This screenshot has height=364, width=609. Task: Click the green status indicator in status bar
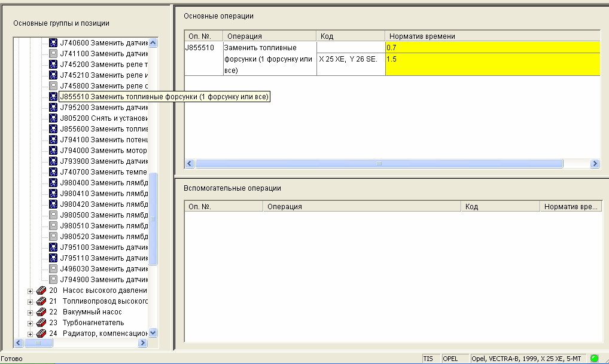coord(594,359)
